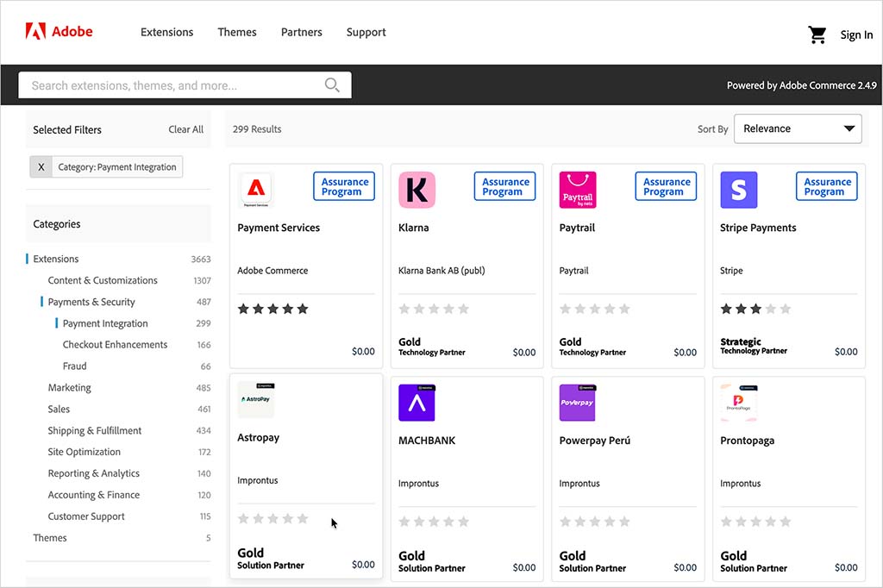Click the Categories section heading

[x=57, y=224]
